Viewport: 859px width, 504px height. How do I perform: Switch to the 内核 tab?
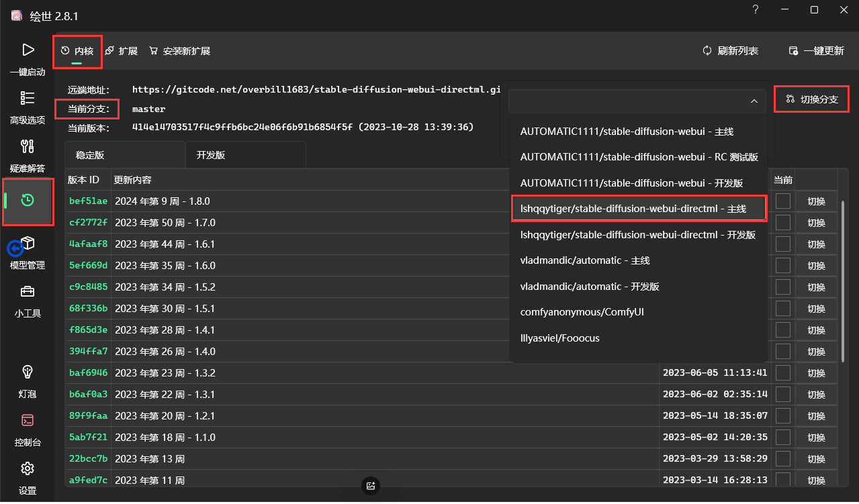(x=77, y=51)
